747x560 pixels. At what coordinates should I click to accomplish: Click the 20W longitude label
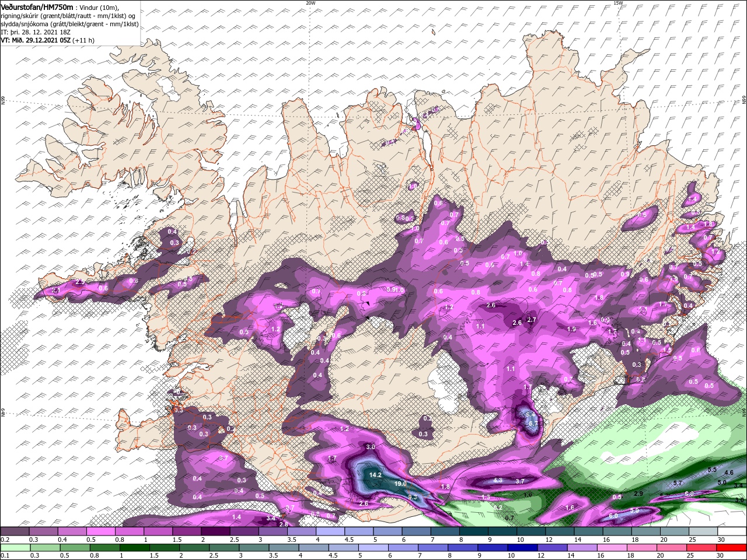coord(310,3)
